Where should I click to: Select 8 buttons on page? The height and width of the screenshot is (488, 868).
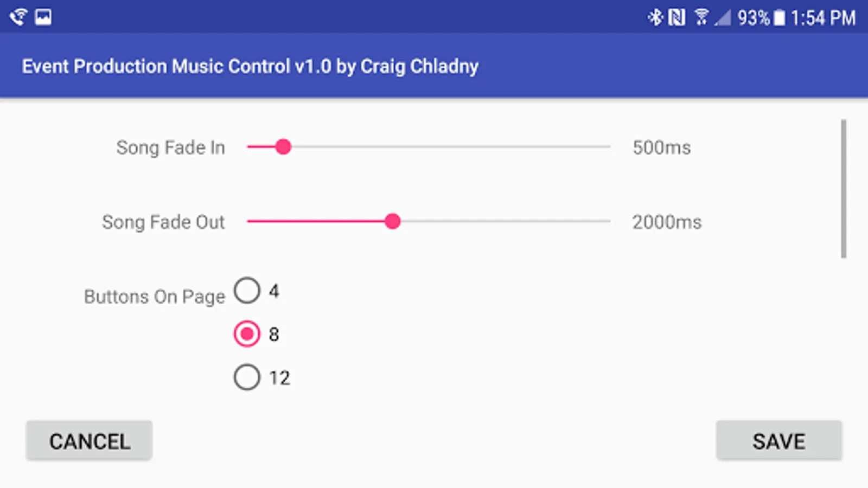point(247,334)
